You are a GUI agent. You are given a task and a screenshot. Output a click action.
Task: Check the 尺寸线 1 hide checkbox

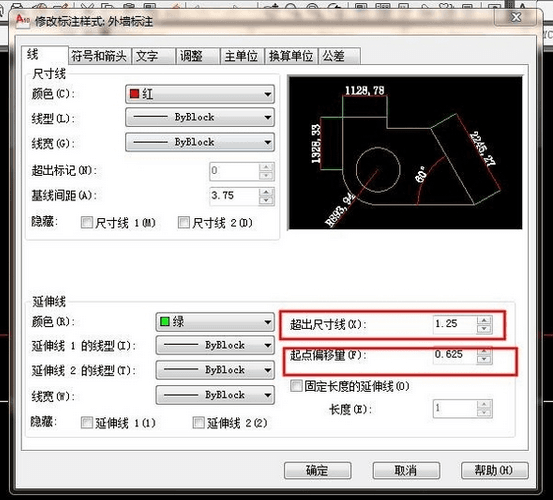point(86,222)
